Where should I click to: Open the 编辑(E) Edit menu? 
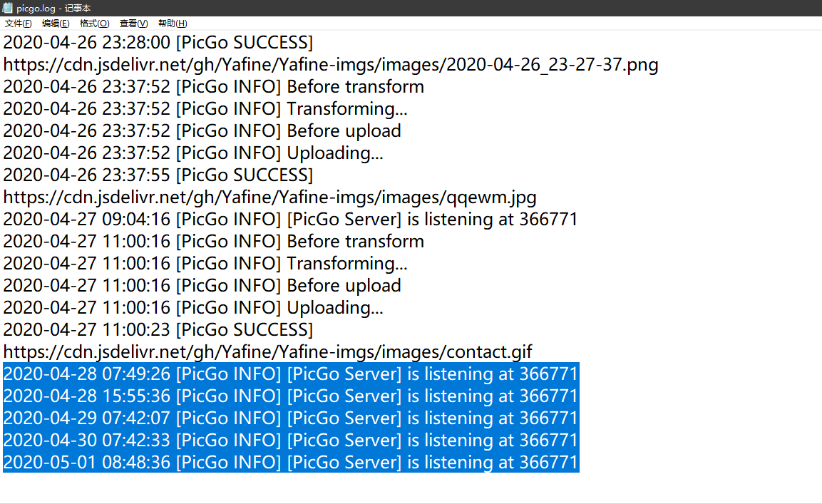56,24
